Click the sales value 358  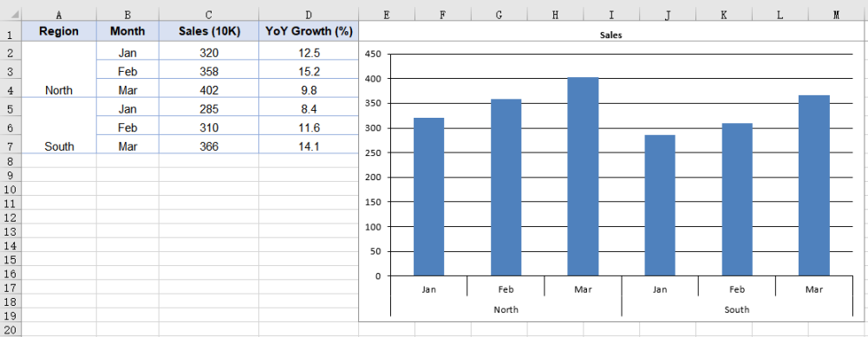click(x=209, y=71)
